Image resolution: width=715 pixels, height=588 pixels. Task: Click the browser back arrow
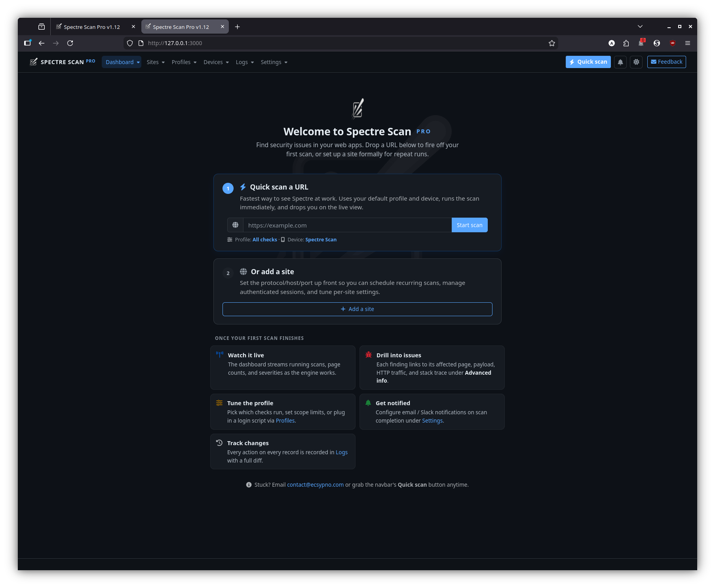click(x=42, y=43)
